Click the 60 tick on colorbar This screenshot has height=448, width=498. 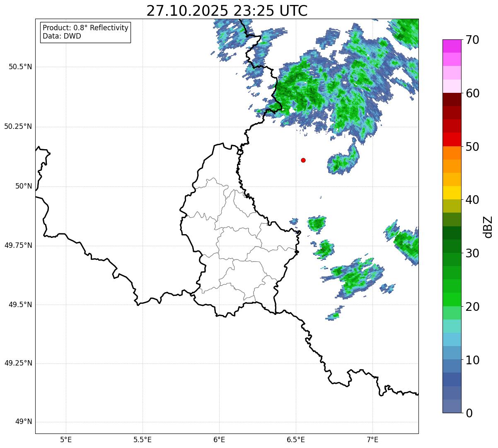tap(472, 93)
